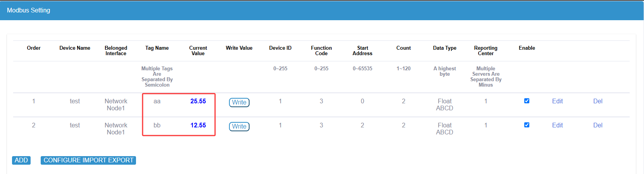
Task: Click the Belonged Interface column header
Action: click(x=116, y=50)
